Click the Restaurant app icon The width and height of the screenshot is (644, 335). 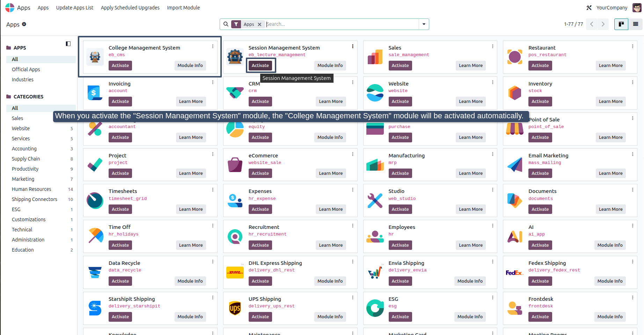[515, 57]
